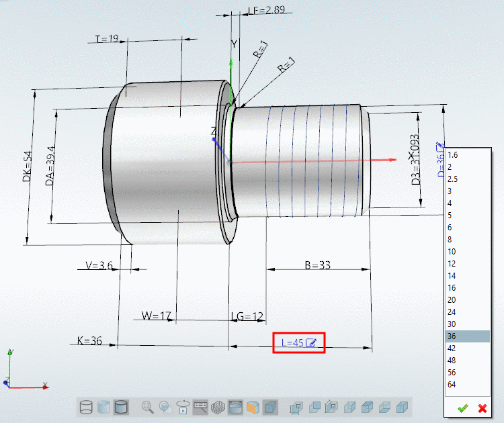Select 48 in the value list
This screenshot has height=423, width=504.
click(x=468, y=361)
